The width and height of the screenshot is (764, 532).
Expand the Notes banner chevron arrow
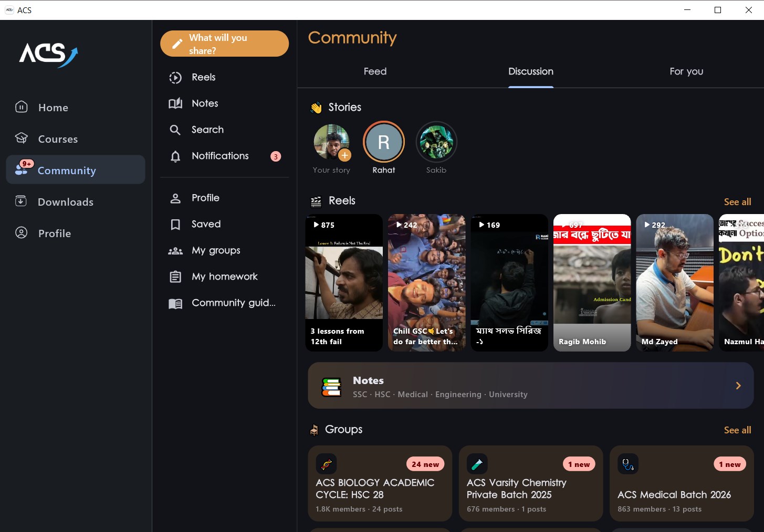coord(738,386)
